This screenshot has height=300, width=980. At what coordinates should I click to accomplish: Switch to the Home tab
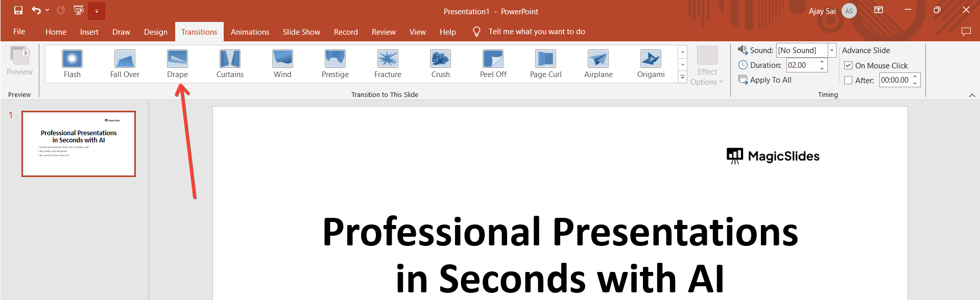pyautogui.click(x=56, y=32)
